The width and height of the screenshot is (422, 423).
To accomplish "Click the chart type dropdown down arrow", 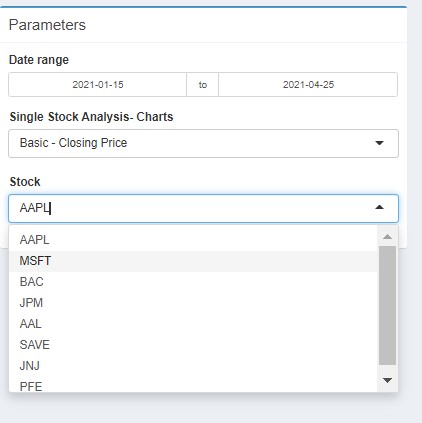I will tap(379, 143).
